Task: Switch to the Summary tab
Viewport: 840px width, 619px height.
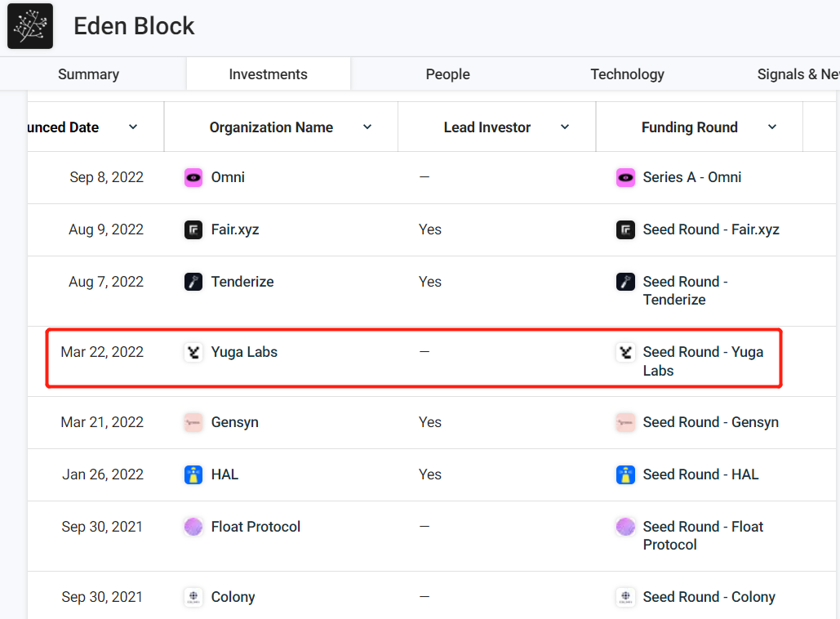Action: tap(88, 74)
